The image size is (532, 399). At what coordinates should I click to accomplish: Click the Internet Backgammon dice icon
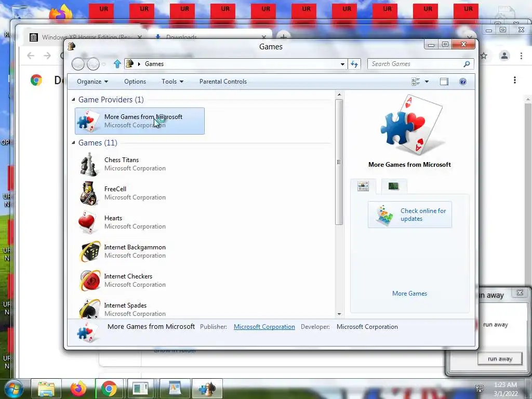tap(90, 251)
